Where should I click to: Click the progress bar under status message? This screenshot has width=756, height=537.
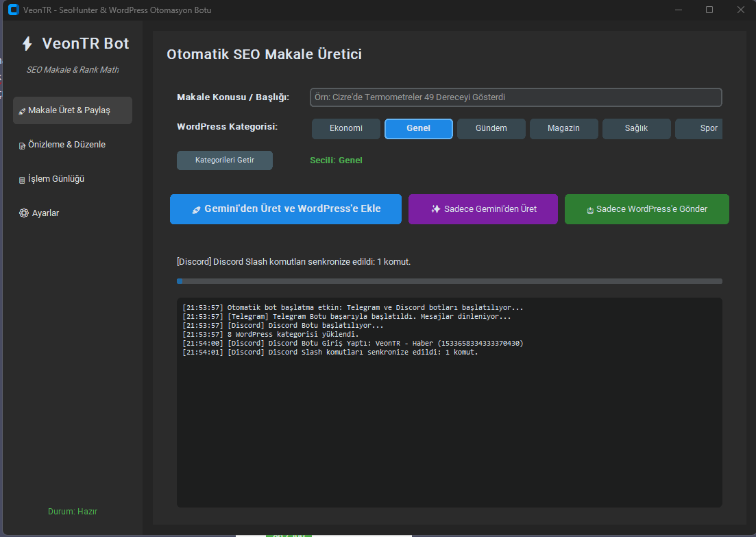(x=450, y=281)
